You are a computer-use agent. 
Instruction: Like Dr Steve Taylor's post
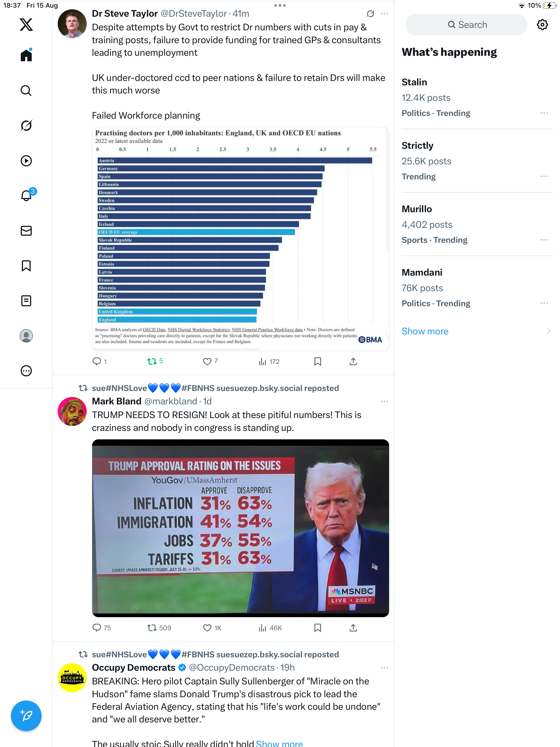207,362
